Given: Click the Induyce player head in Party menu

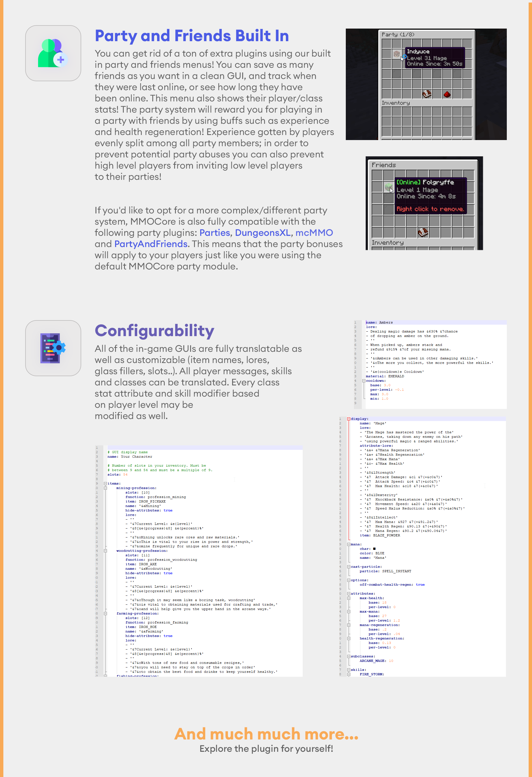Looking at the screenshot, I should (397, 53).
